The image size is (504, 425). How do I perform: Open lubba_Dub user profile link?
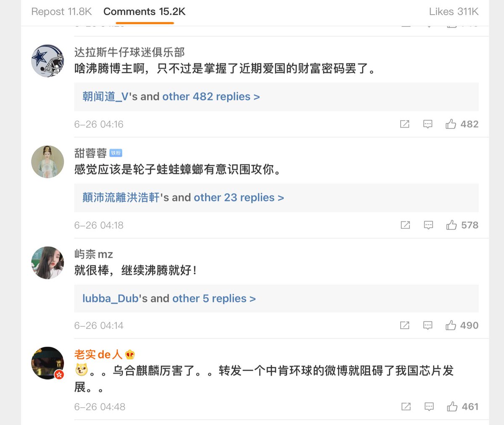pyautogui.click(x=110, y=299)
